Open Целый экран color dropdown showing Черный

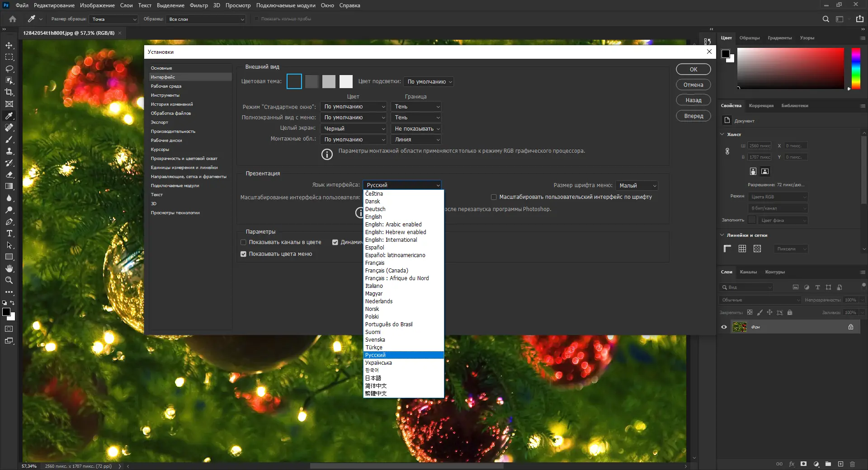[x=354, y=129]
